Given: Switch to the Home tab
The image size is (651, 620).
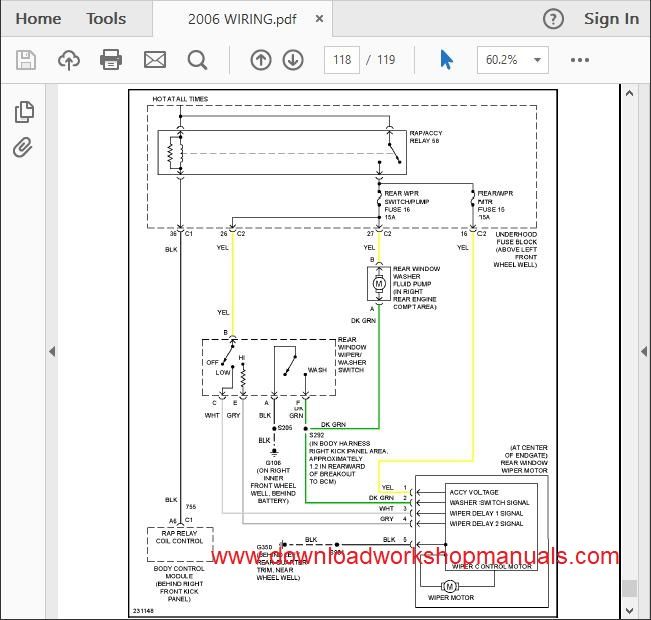Looking at the screenshot, I should point(38,19).
